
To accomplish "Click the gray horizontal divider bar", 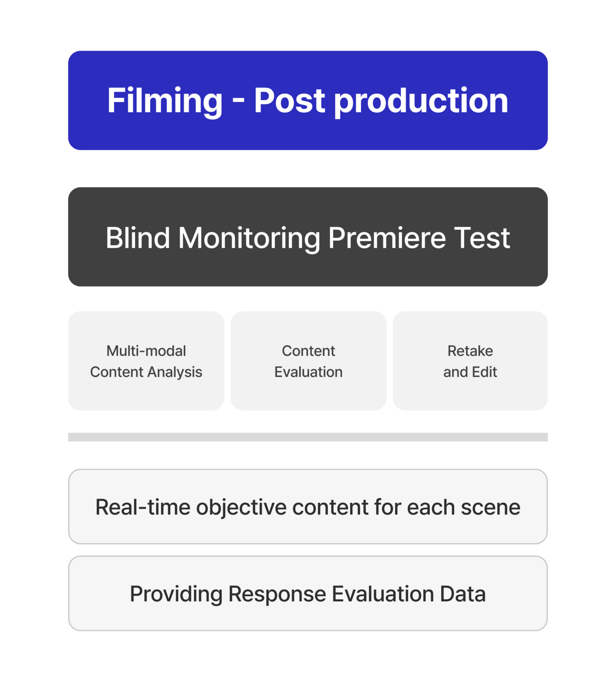I will (308, 437).
